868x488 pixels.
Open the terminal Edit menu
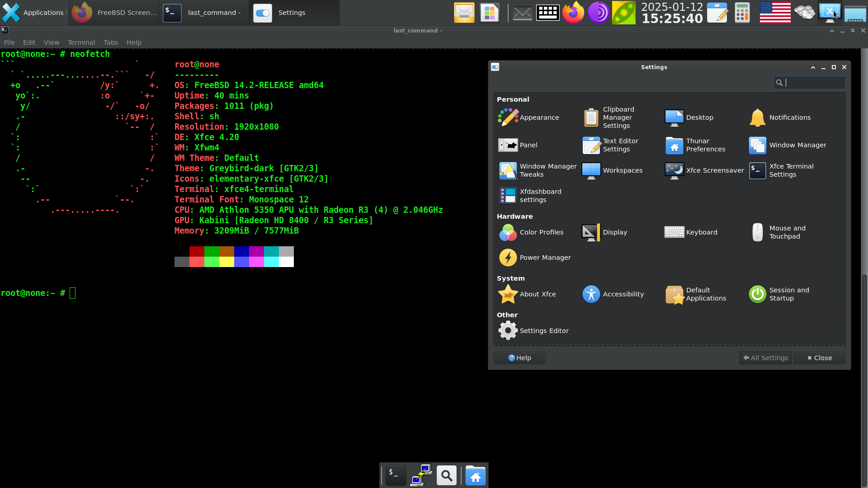point(29,42)
